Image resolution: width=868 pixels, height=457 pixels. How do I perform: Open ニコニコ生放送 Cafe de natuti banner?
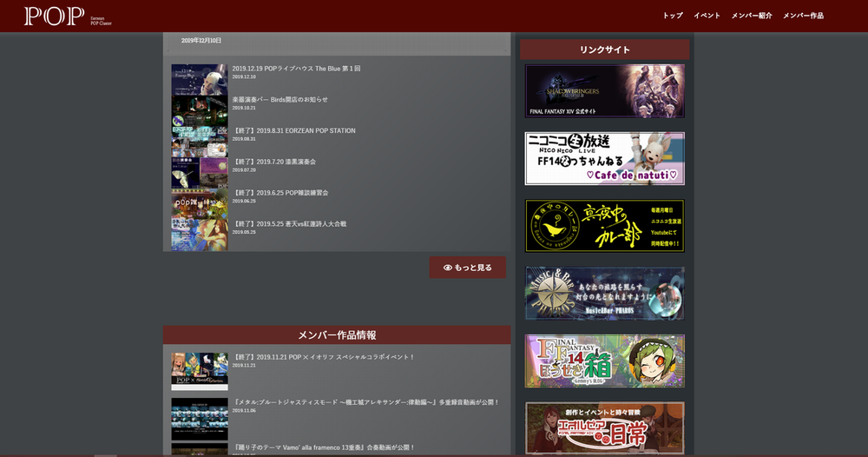[x=604, y=158]
